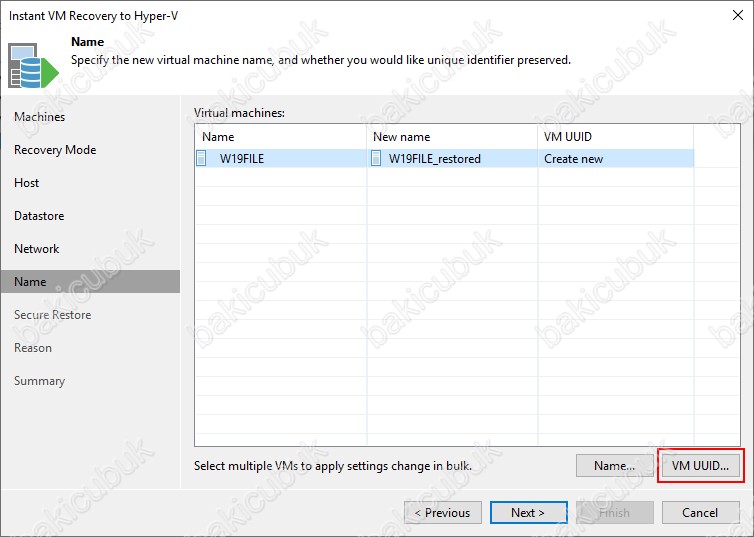Select the W19FILE cell

tap(281, 158)
